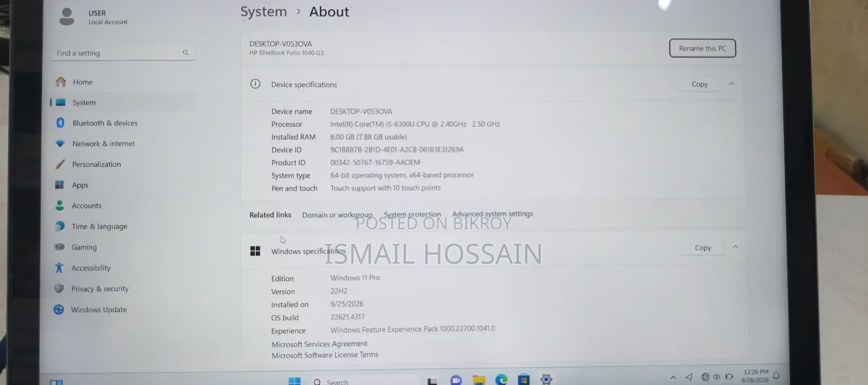Open the notification bell in system tray
This screenshot has height=385, width=868.
pos(776,376)
